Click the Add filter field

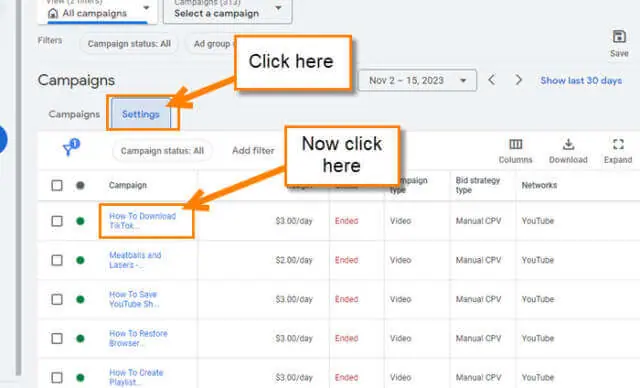click(253, 151)
